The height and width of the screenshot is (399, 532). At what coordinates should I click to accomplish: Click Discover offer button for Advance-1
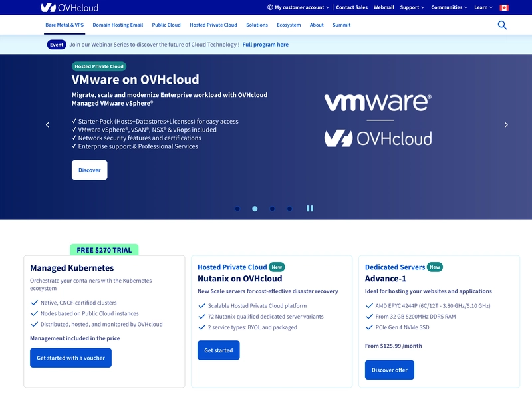tap(390, 370)
